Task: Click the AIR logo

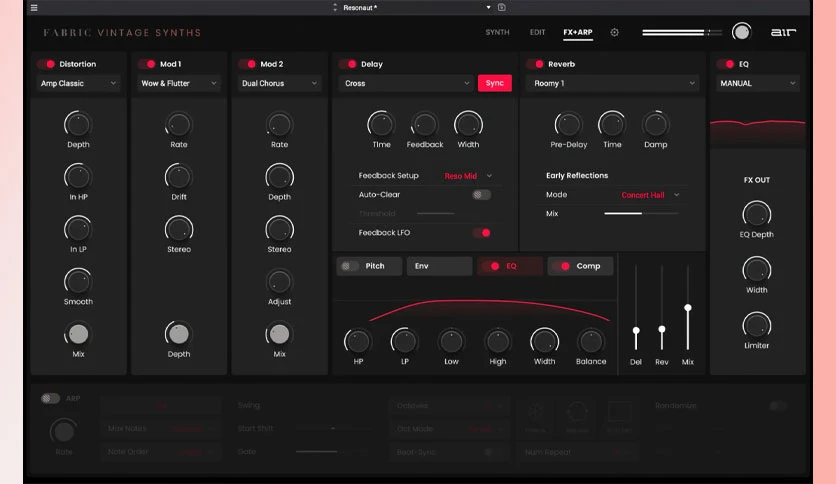Action: pyautogui.click(x=783, y=33)
